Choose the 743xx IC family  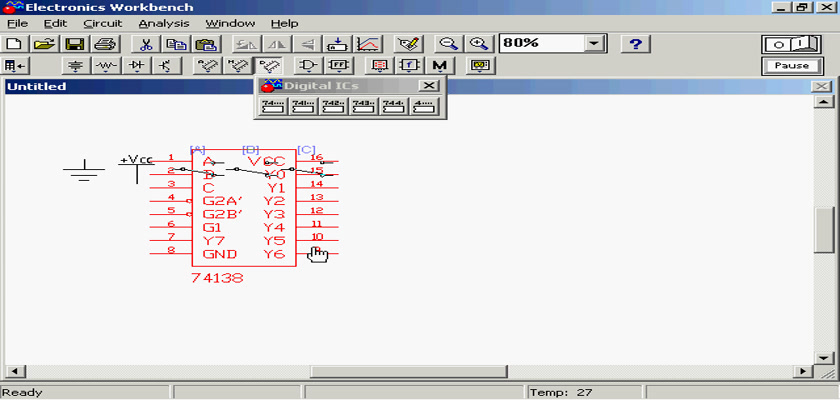point(363,107)
